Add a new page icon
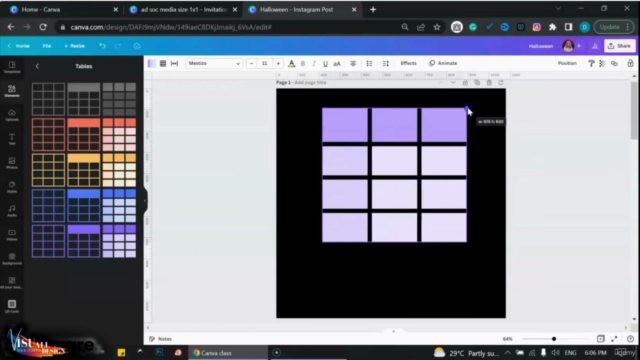The width and height of the screenshot is (640, 360). click(x=501, y=82)
